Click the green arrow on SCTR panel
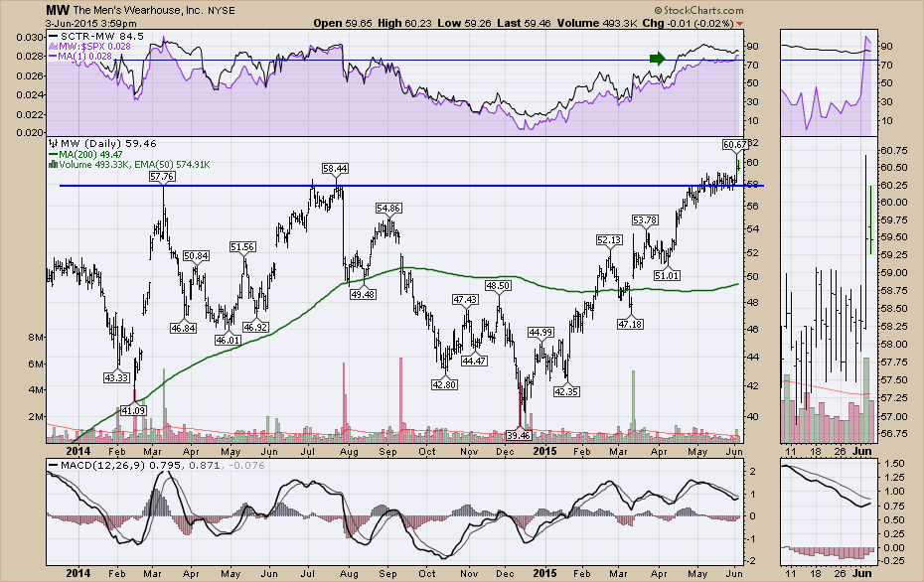This screenshot has width=924, height=582. (657, 58)
